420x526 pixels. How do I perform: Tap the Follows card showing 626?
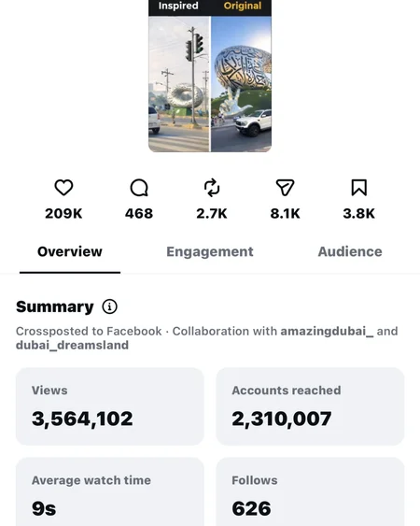(x=310, y=491)
